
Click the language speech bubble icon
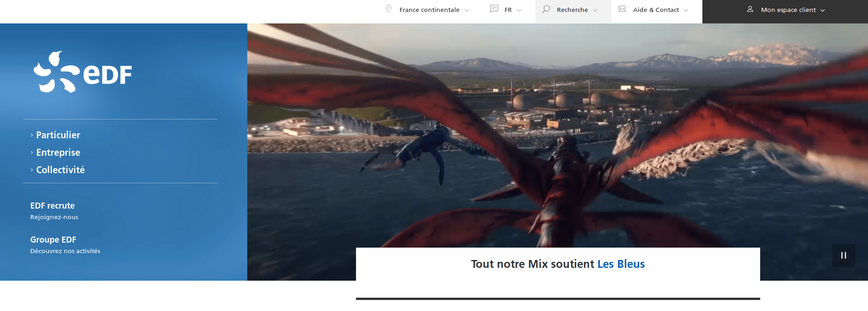(x=494, y=9)
